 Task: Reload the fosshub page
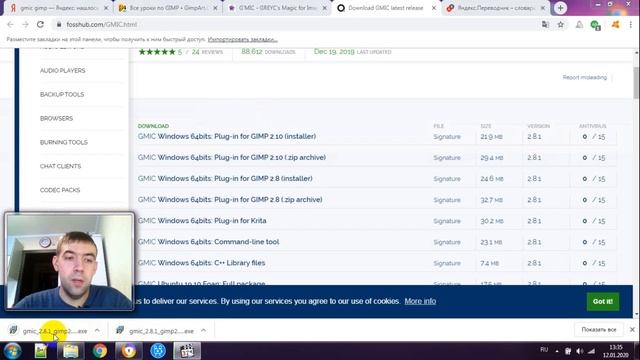pyautogui.click(x=40, y=24)
